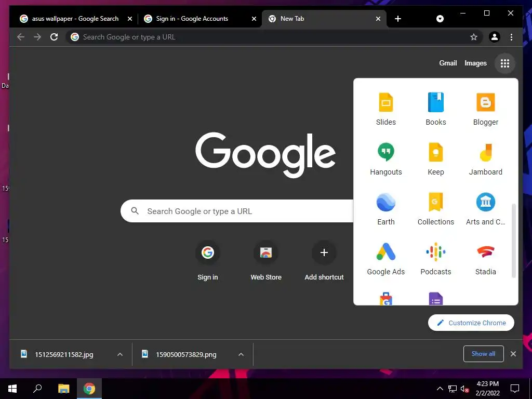The image size is (532, 399).
Task: Go back to previous page
Action: tap(21, 37)
